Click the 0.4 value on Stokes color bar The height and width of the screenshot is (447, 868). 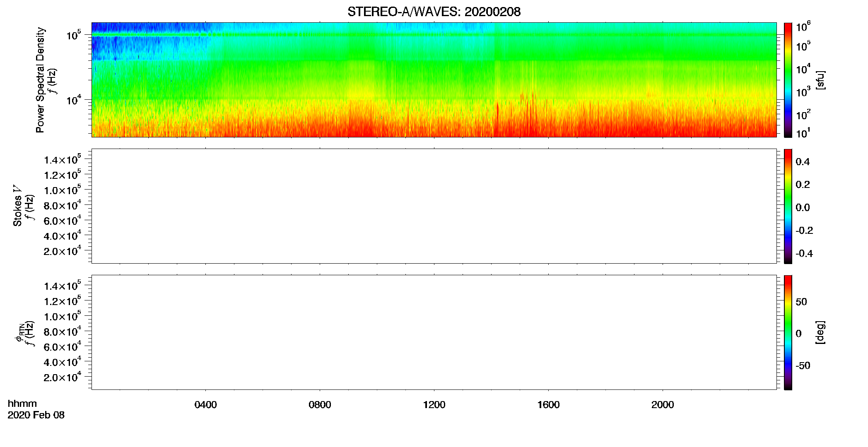coord(803,162)
